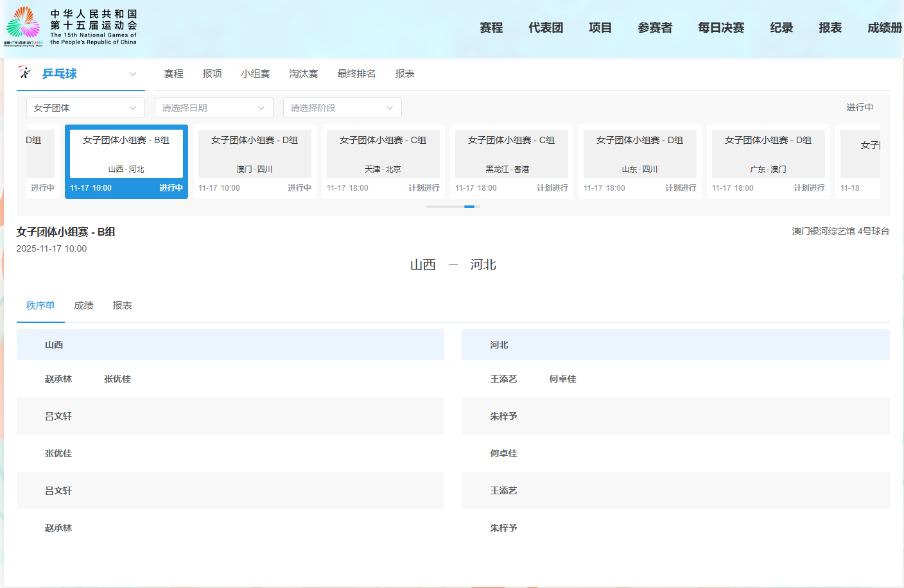Switch to the 淘汰赛 tab
This screenshot has height=588, width=904.
pos(304,74)
